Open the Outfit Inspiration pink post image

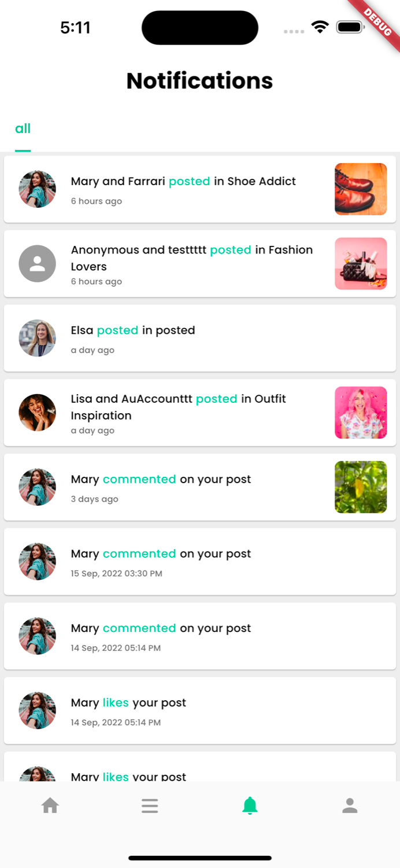[x=361, y=413]
